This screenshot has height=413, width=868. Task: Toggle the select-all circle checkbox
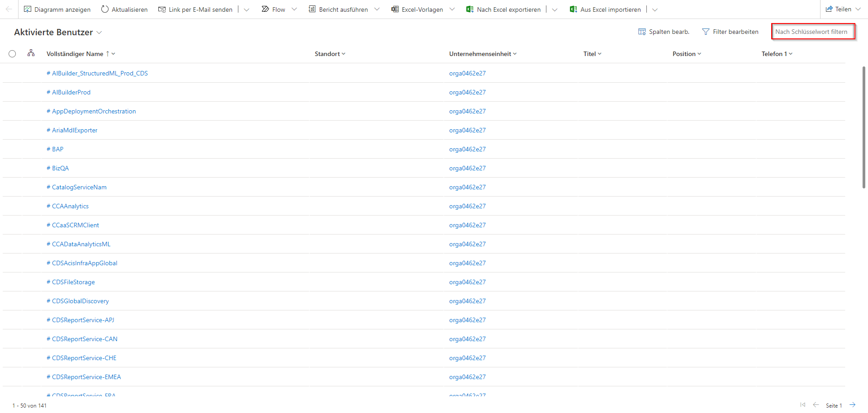click(x=12, y=54)
